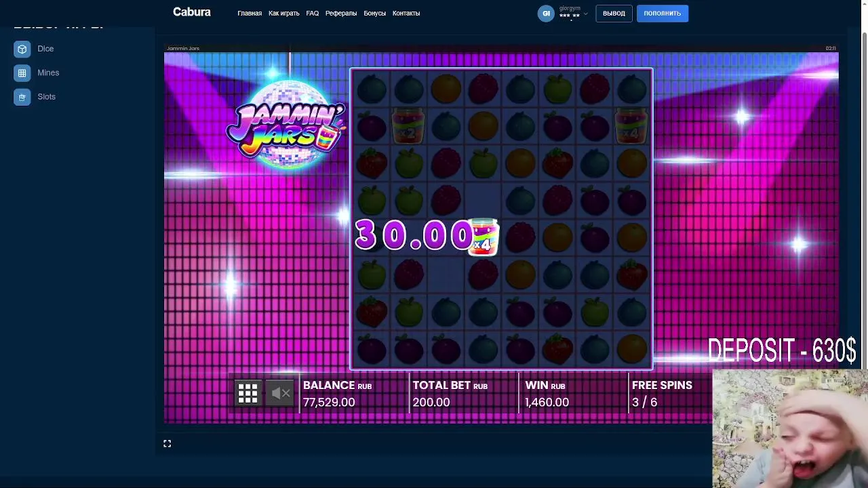The height and width of the screenshot is (488, 868).
Task: Expand the giorgym account dropdown arrow
Action: [x=586, y=14]
